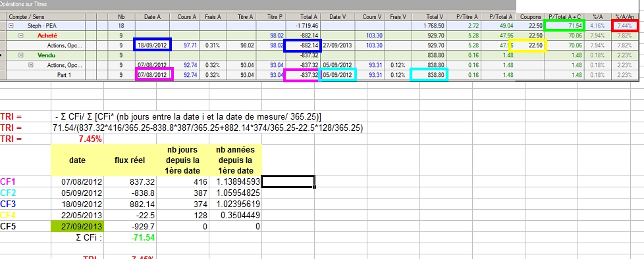
Task: Select Actions, Opc... row under Acheté
Action: [x=65, y=45]
